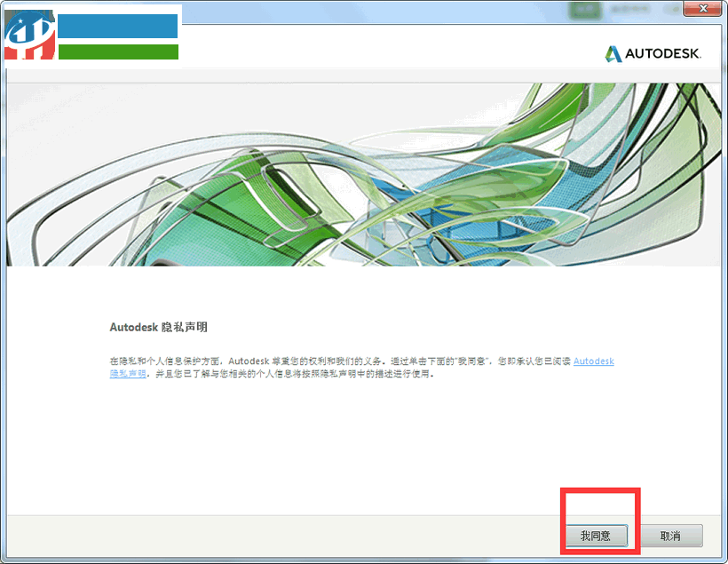Click the green architectural banner image
728x564 pixels.
(x=364, y=173)
